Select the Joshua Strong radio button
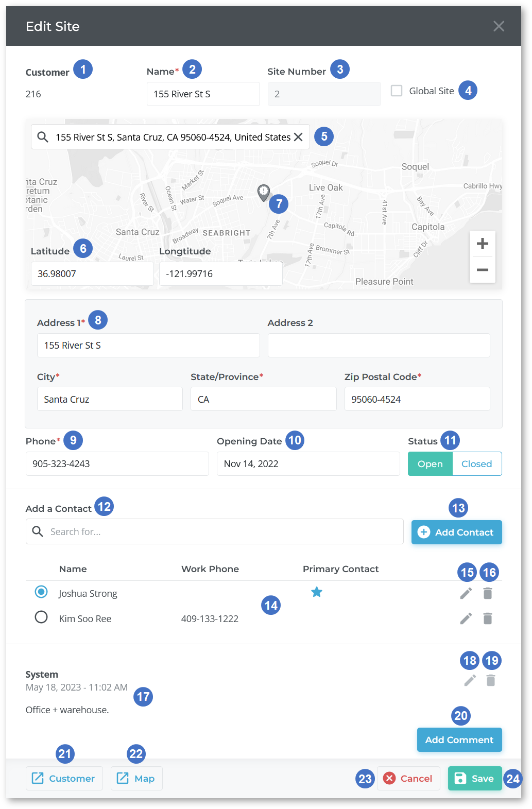The width and height of the screenshot is (532, 809). coord(41,592)
